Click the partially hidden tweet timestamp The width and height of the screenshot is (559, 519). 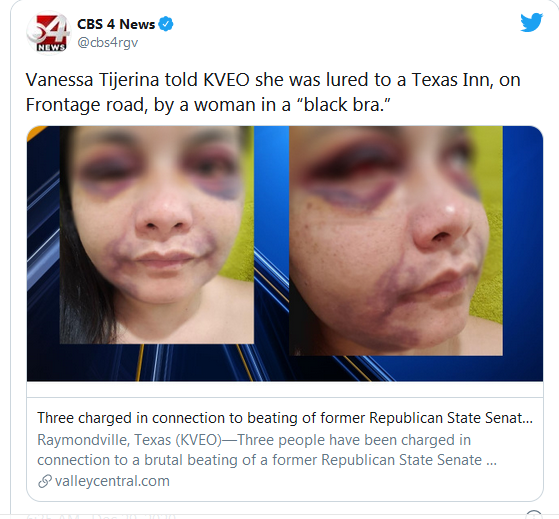tap(102, 515)
